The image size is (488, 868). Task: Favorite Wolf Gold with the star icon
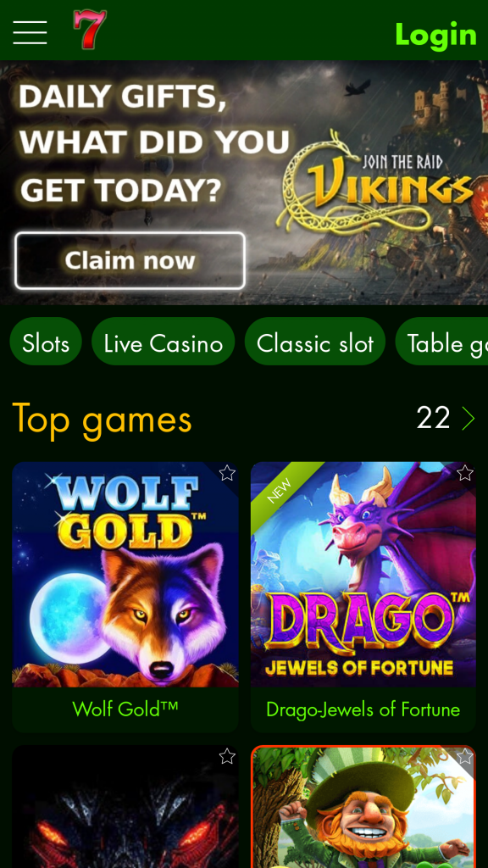(227, 473)
